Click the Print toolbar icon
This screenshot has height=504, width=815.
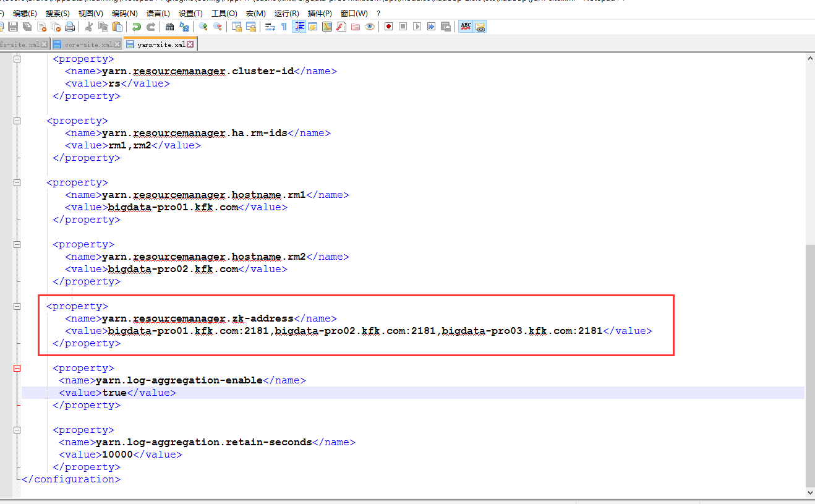[x=70, y=27]
